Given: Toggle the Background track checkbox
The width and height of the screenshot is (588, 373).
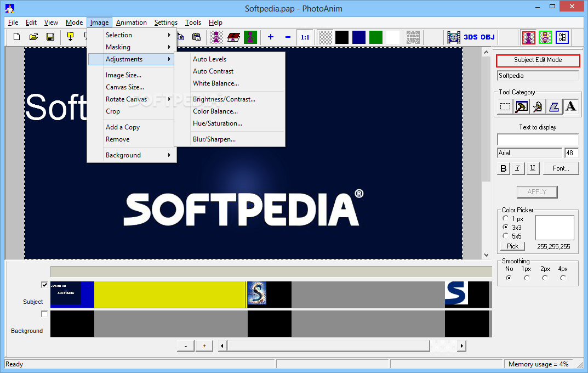Looking at the screenshot, I should [x=44, y=314].
